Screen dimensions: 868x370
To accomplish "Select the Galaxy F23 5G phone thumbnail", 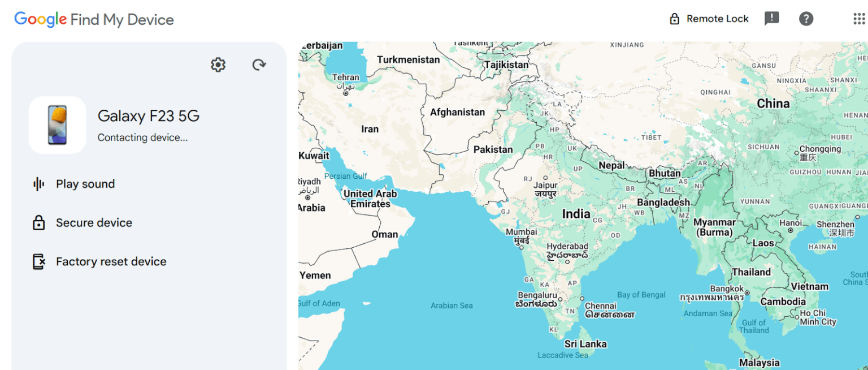I will [x=57, y=124].
